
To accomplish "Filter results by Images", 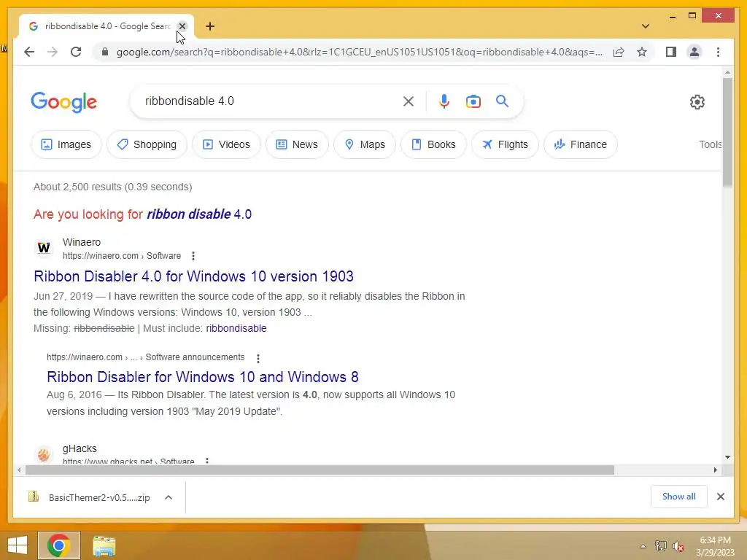I will pyautogui.click(x=66, y=144).
